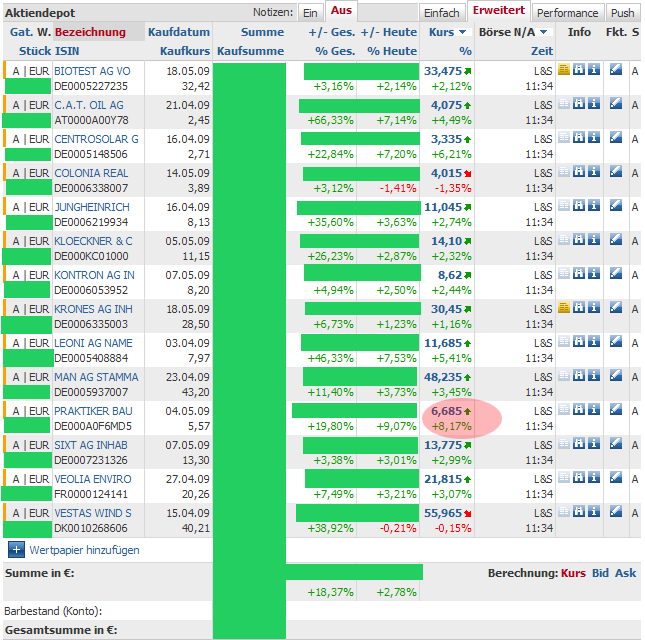Open the Kurs column dropdown arrow
The width and height of the screenshot is (645, 640).
point(464,33)
